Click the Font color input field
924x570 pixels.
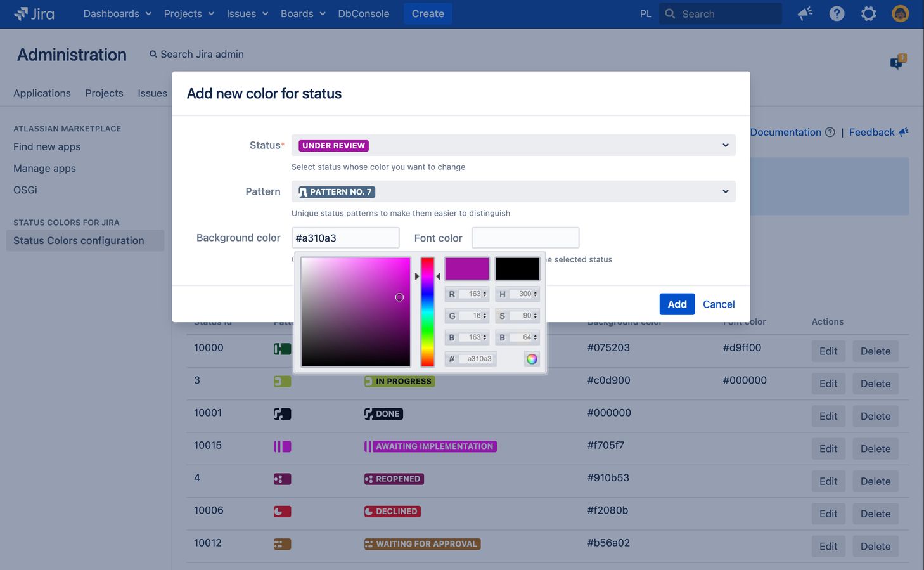(x=525, y=238)
